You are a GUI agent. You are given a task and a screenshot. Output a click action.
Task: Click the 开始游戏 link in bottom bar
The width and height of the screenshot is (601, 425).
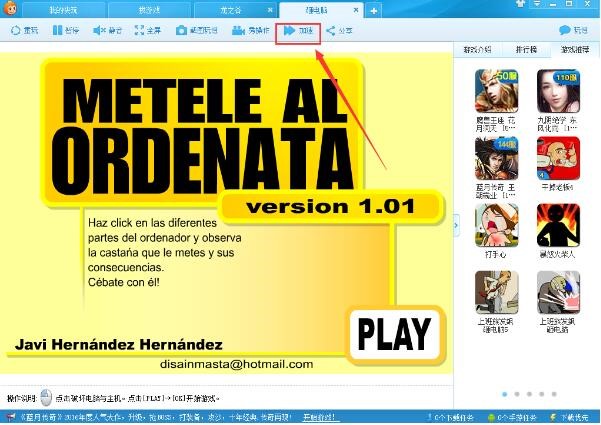click(319, 417)
